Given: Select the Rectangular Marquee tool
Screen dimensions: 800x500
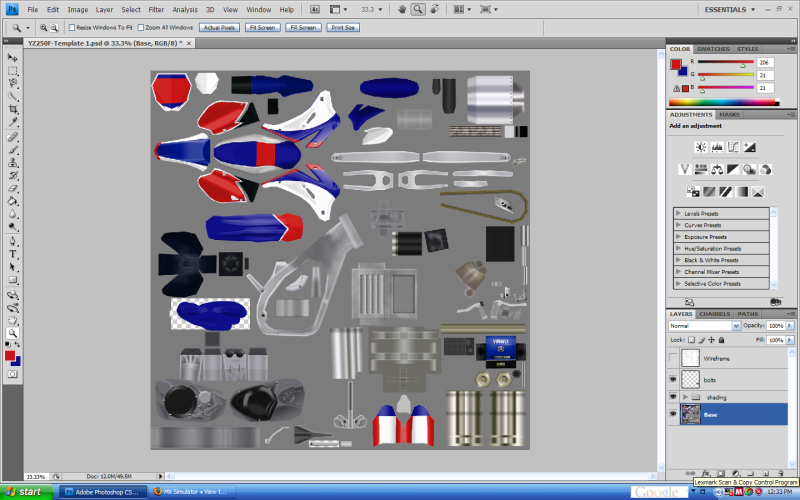Looking at the screenshot, I should point(12,70).
